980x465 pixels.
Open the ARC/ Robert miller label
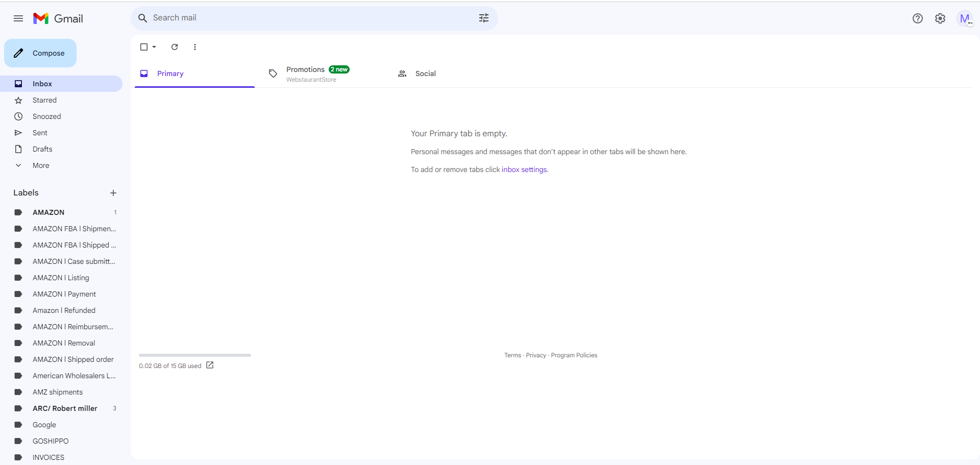pyautogui.click(x=61, y=408)
